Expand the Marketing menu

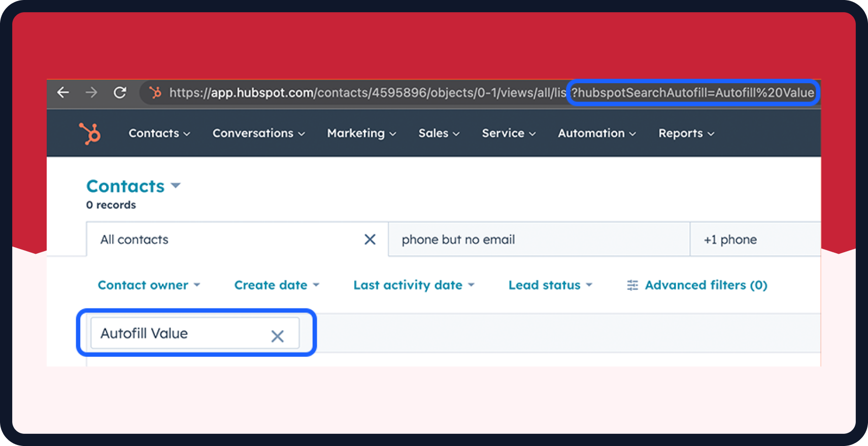coord(361,133)
